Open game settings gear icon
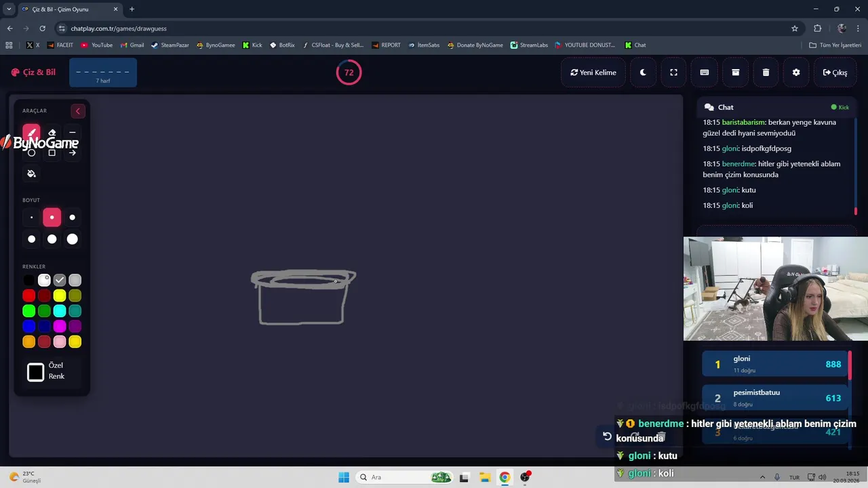This screenshot has width=868, height=488. coord(796,73)
